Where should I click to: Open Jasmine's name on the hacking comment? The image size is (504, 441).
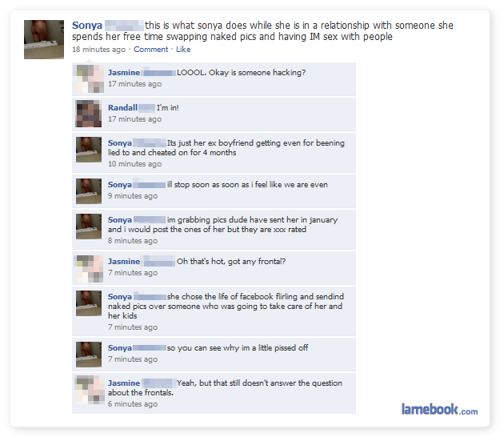click(x=124, y=72)
